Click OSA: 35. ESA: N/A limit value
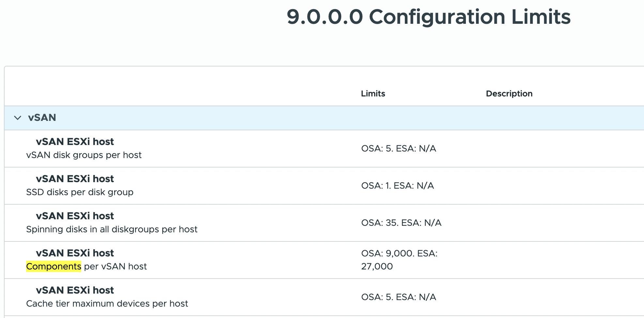Image resolution: width=644 pixels, height=318 pixels. [x=401, y=223]
